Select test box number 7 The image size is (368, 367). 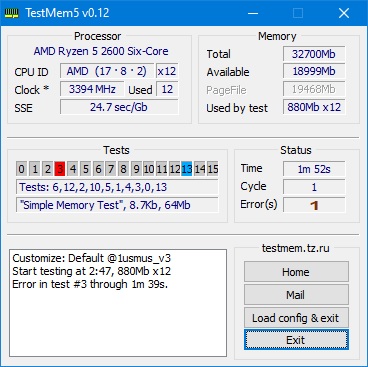tap(111, 169)
